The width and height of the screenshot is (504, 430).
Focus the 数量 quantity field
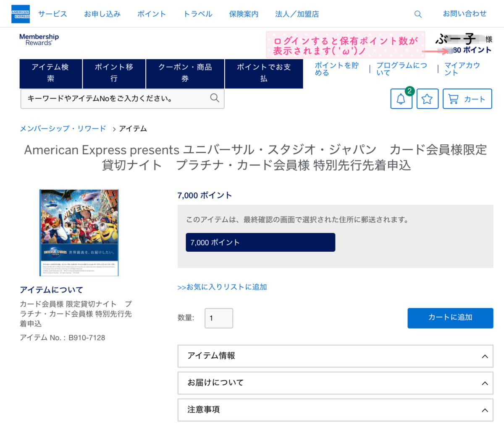219,318
